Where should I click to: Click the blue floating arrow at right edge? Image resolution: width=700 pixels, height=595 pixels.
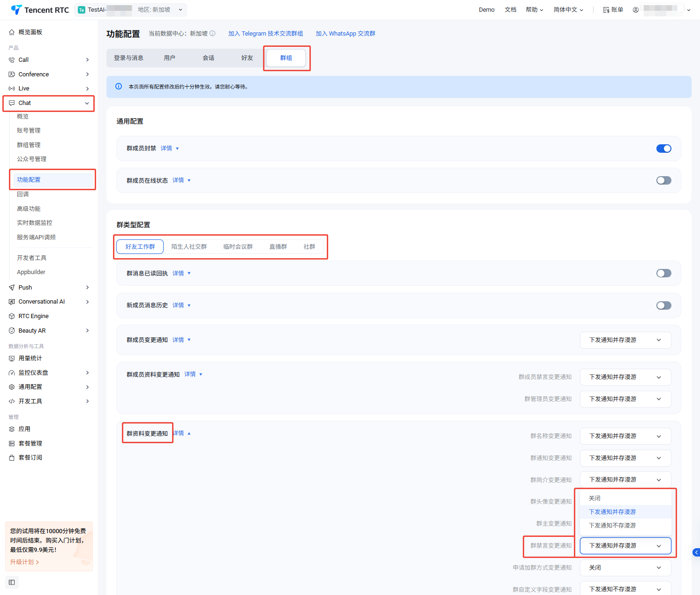[696, 552]
